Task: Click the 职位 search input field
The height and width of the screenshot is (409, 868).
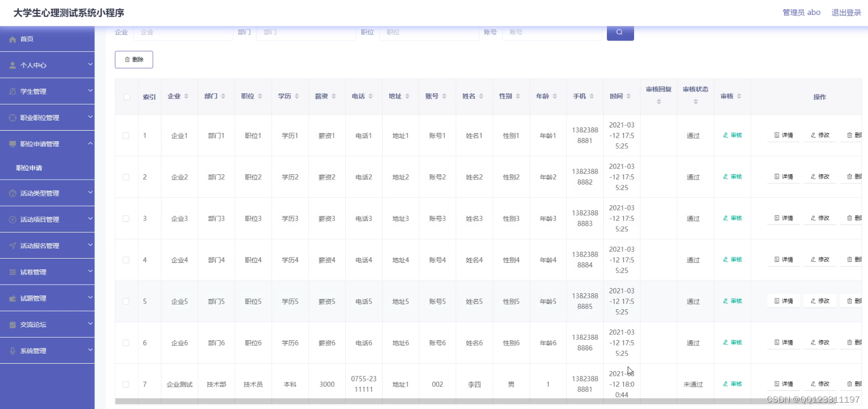Action: point(429,33)
